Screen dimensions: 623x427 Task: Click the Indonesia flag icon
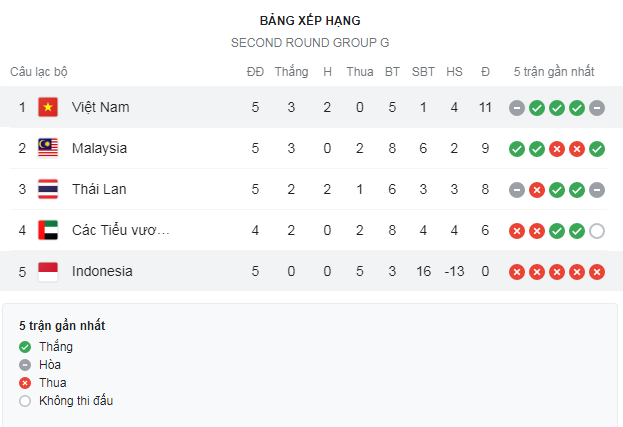(48, 271)
